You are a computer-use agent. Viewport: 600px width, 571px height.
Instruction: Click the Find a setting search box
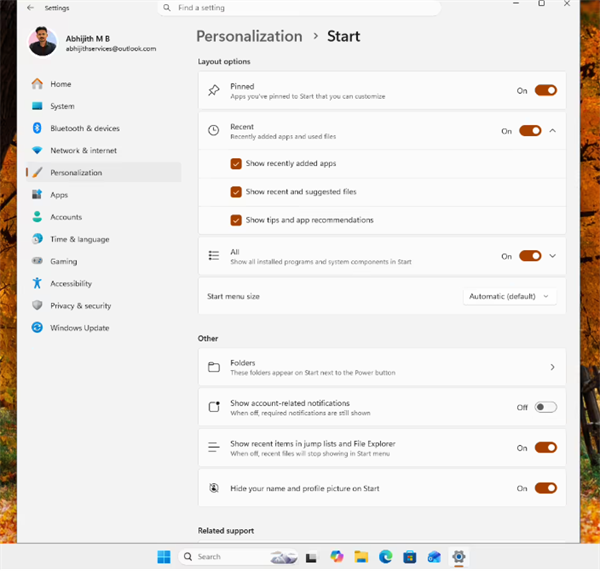coord(299,8)
